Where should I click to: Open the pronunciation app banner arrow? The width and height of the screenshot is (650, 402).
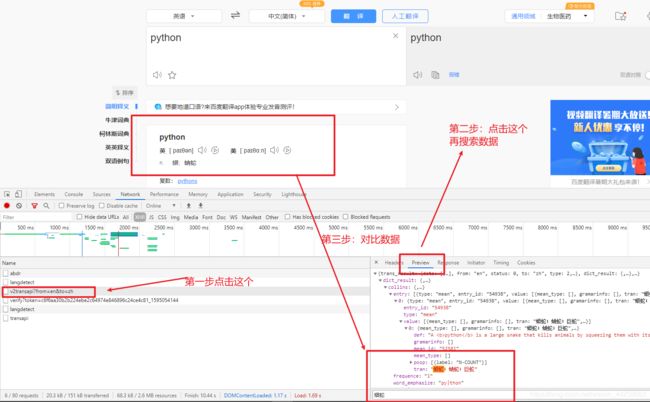[397, 107]
